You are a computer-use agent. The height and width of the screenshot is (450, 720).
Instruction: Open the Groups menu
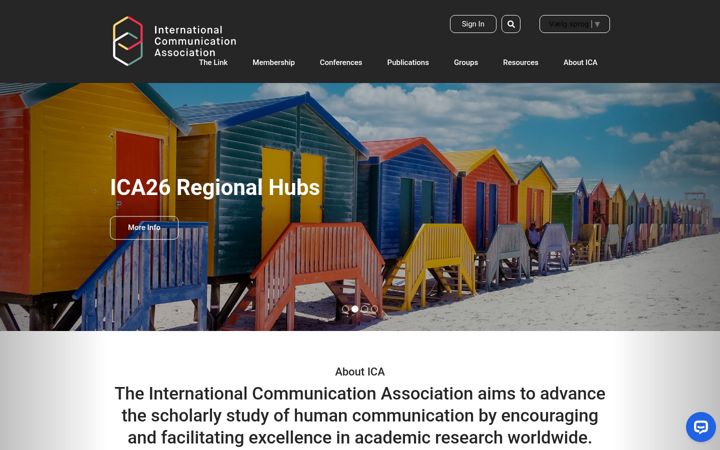[466, 62]
